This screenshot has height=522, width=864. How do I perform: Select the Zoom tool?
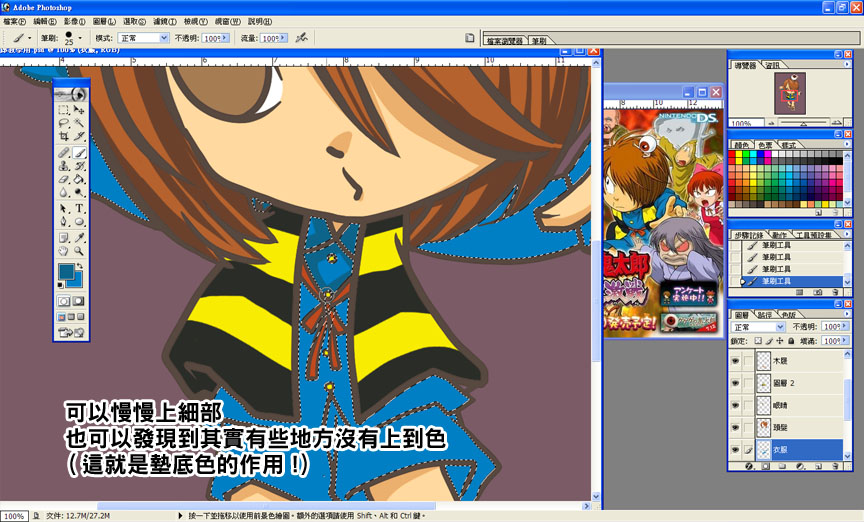[x=79, y=251]
